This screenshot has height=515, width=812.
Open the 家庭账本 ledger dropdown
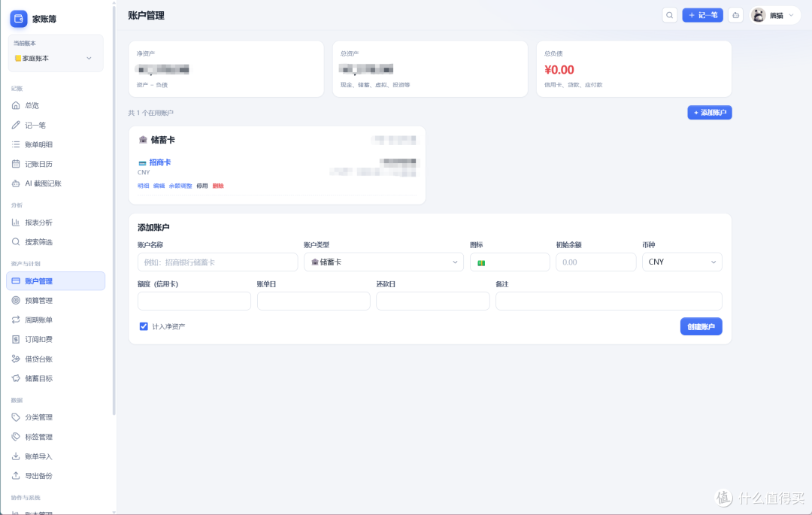[56, 59]
